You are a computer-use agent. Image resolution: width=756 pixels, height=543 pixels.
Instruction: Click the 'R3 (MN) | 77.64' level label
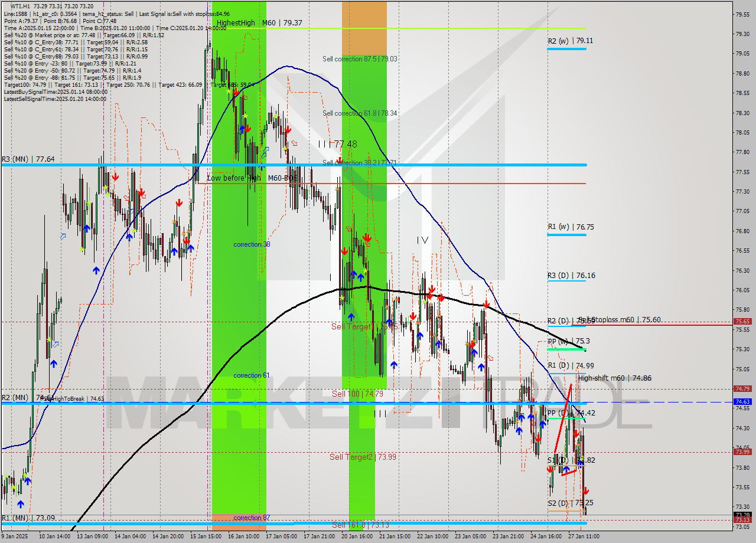[x=28, y=159]
